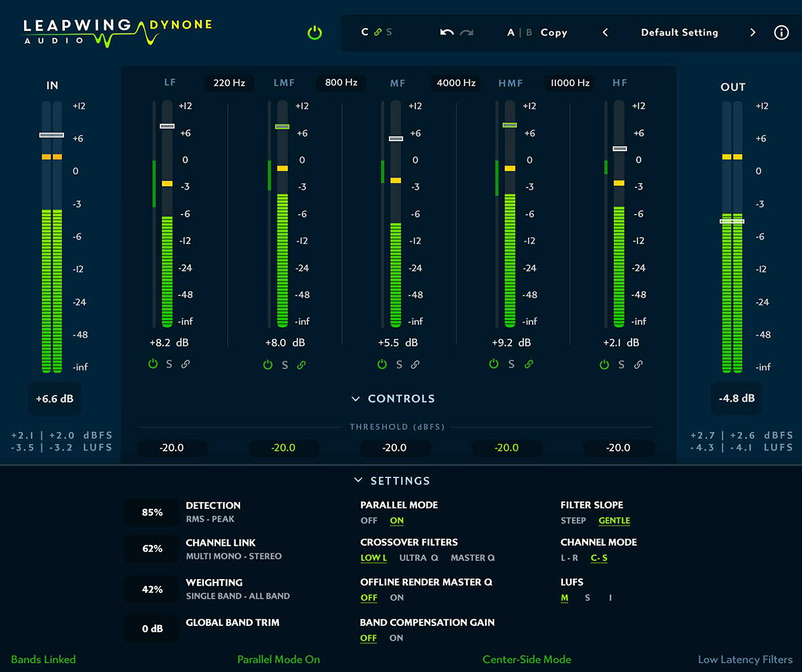
Task: Toggle the HMF band link icon
Action: tap(529, 364)
